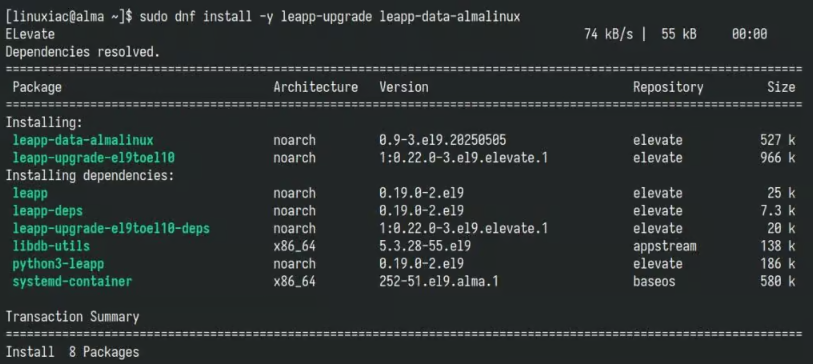Click the Install 8 Packages line
This screenshot has width=813, height=364.
(72, 352)
